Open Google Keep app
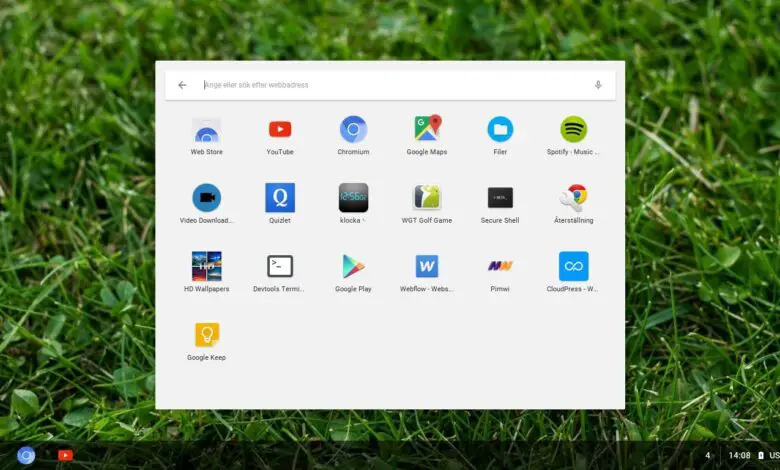 (206, 334)
